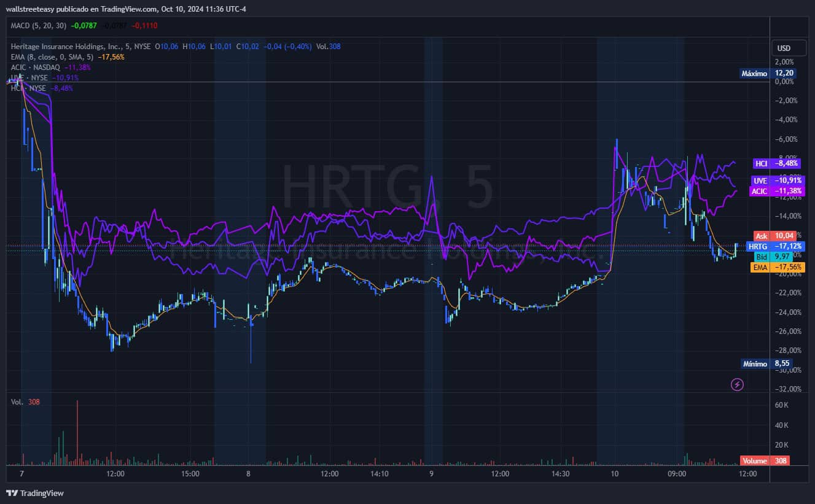
Task: Click the date label 10 on time axis
Action: click(x=614, y=474)
